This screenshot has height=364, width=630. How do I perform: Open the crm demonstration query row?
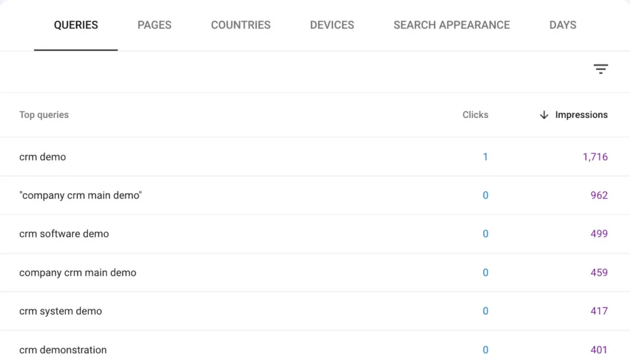63,349
